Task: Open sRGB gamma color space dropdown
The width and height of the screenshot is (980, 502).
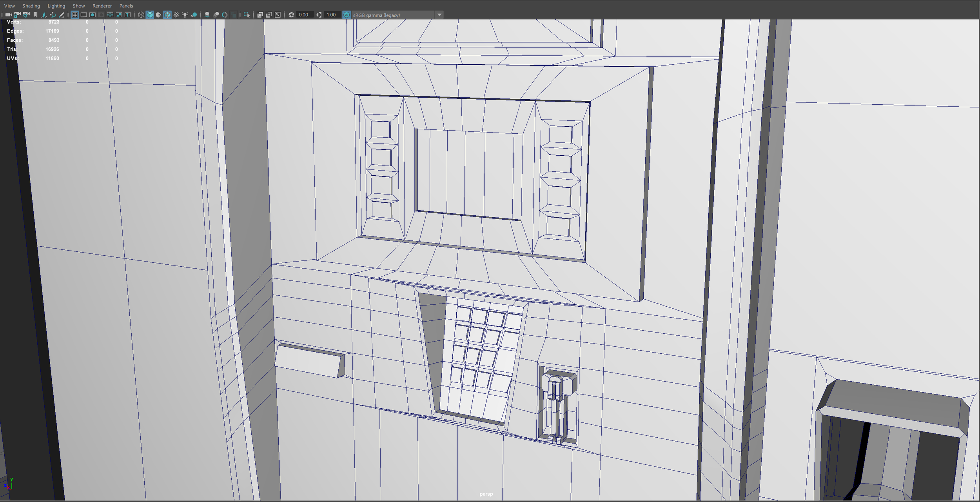Action: [439, 15]
